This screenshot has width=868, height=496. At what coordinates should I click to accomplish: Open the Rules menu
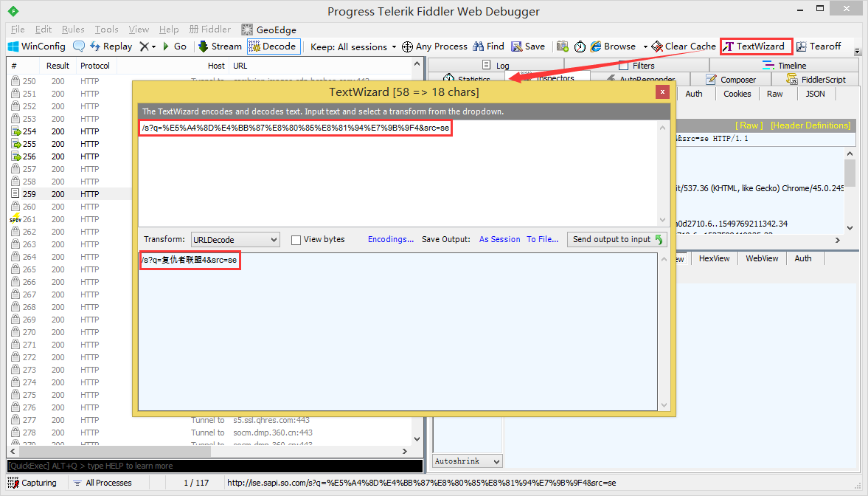coord(73,30)
